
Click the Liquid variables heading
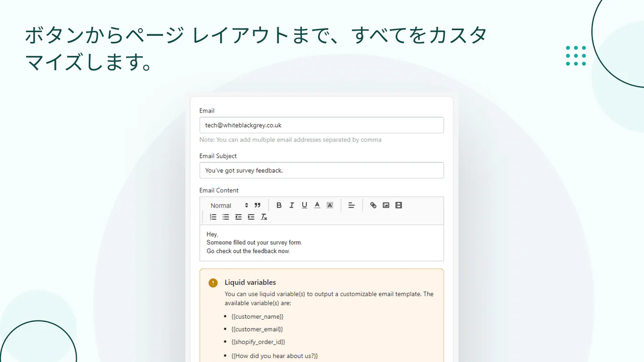[x=250, y=283]
